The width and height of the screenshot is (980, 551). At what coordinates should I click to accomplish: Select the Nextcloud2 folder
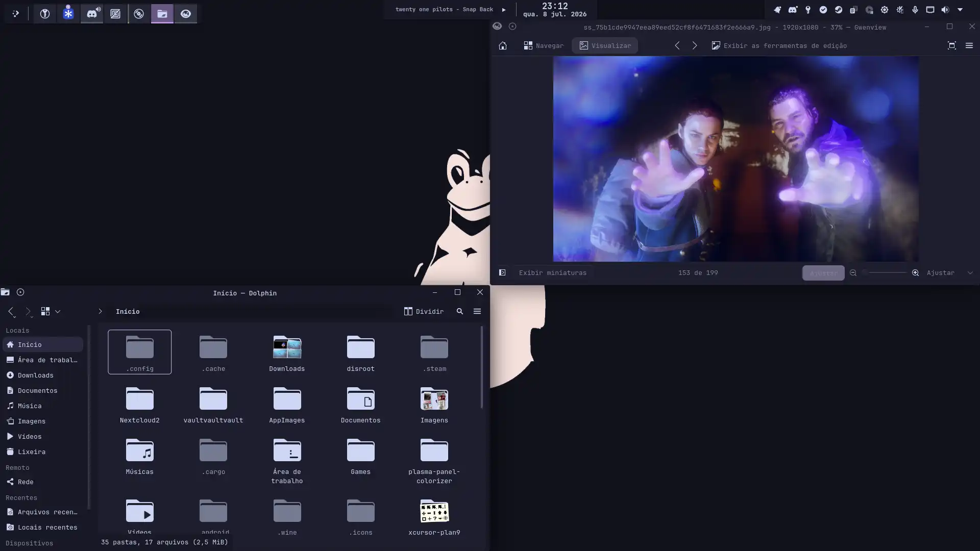[x=140, y=405]
